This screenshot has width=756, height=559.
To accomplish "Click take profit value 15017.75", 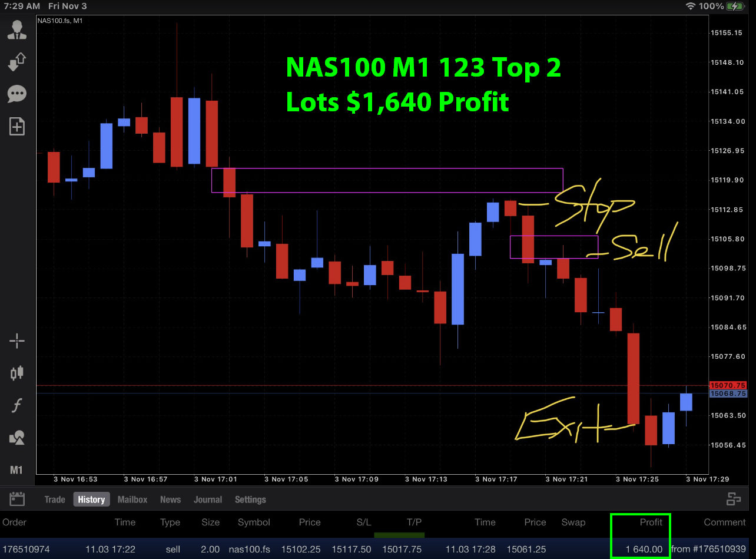I will point(402,549).
